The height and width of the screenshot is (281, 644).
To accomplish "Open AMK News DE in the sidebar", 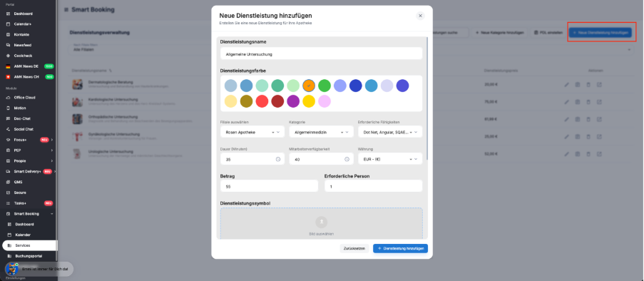I will tap(26, 66).
